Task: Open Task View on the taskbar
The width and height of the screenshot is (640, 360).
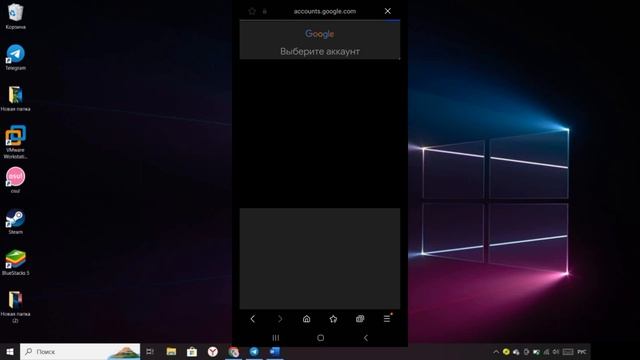Action: coord(150,351)
